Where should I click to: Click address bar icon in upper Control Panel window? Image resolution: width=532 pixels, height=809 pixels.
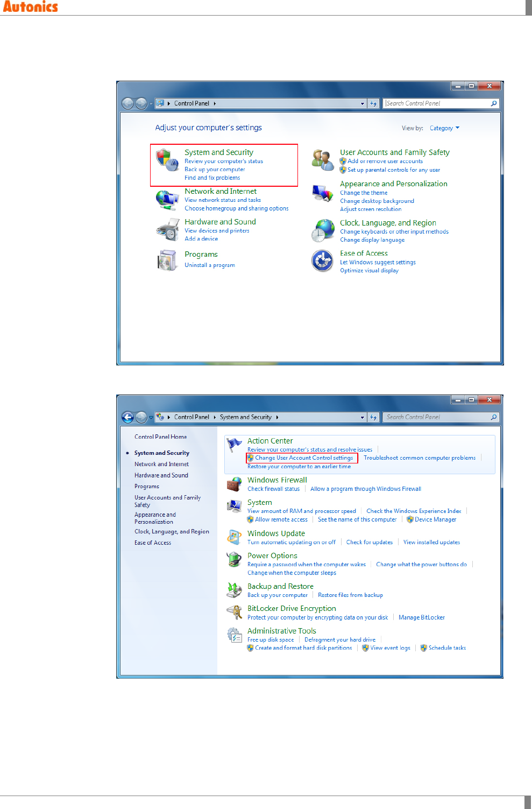tap(160, 103)
